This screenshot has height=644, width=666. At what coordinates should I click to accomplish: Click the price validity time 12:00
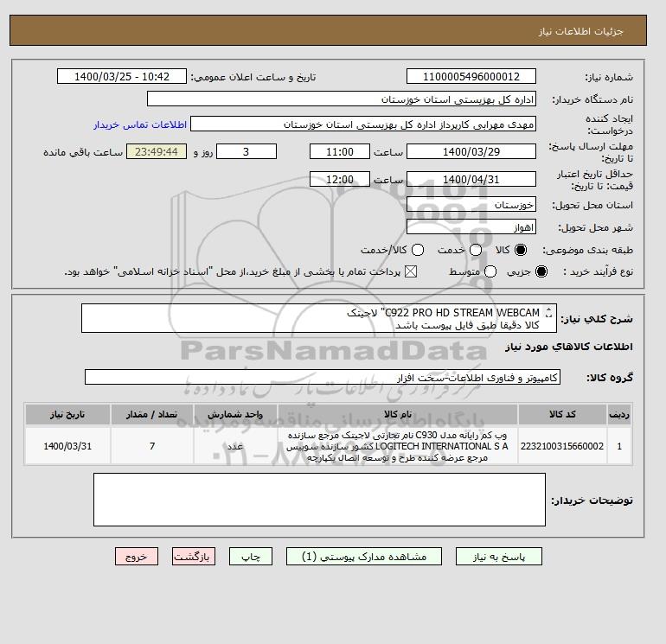(x=340, y=179)
